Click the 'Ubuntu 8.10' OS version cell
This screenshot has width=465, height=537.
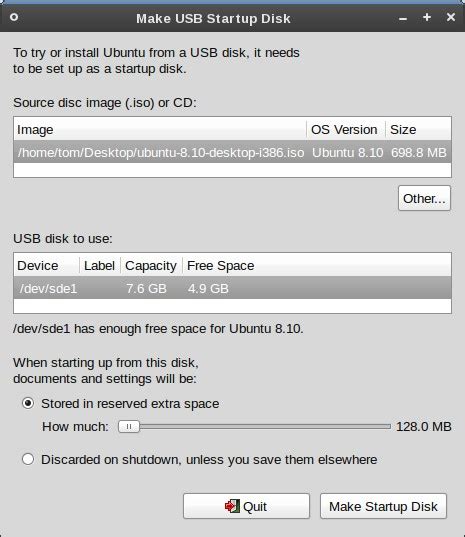(x=348, y=152)
